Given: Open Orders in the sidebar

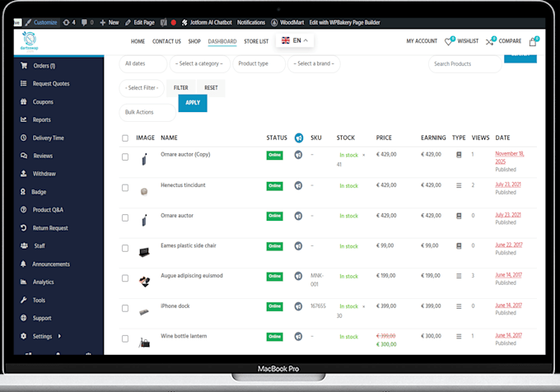Looking at the screenshot, I should pyautogui.click(x=44, y=66).
